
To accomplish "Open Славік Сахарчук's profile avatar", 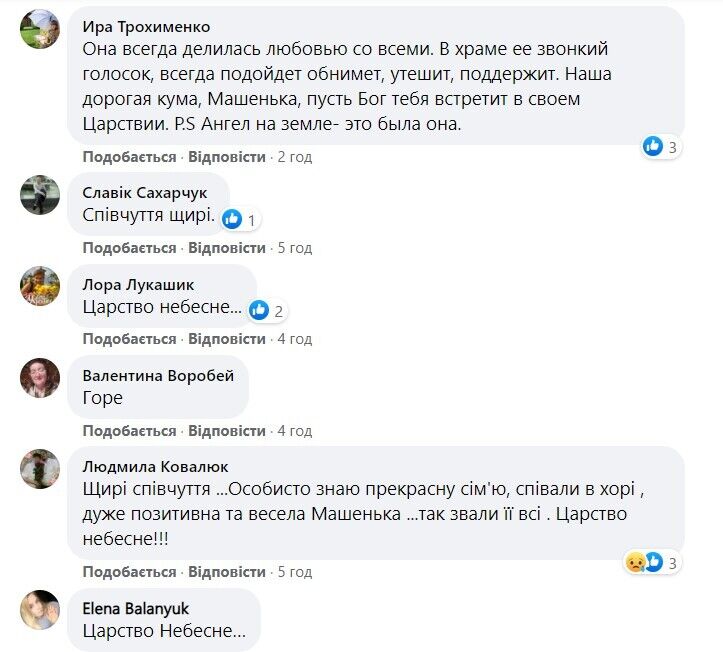I will pos(40,194).
